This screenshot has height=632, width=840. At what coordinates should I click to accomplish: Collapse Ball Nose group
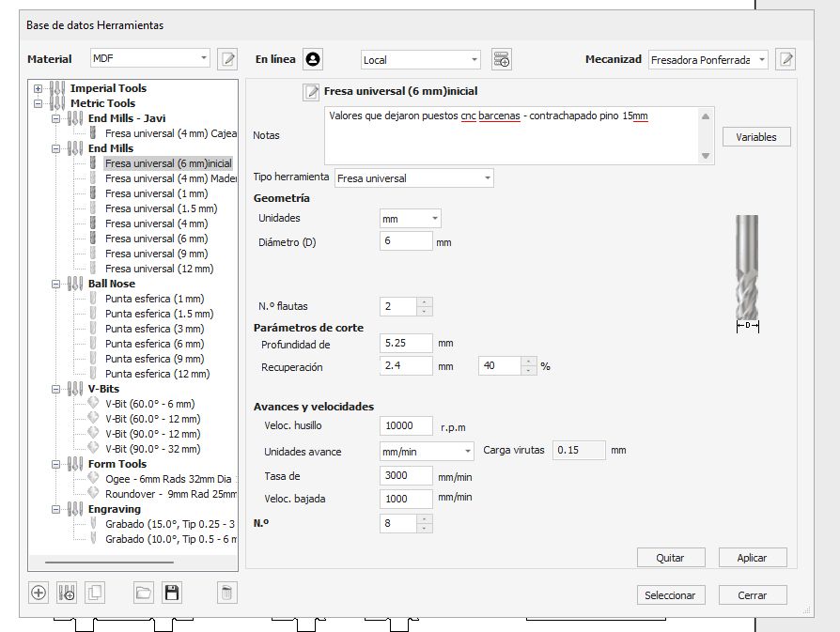click(55, 284)
